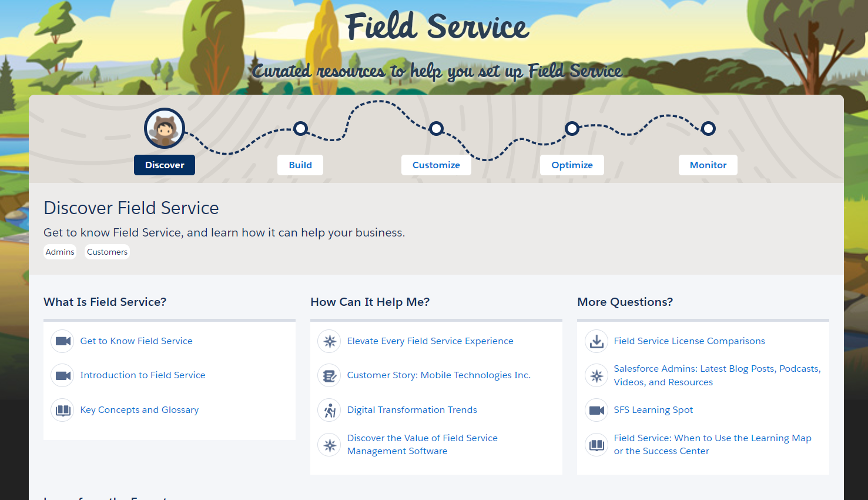Click the starburst icon beside Elevate Every Field Service Experience
The width and height of the screenshot is (868, 500).
pos(329,341)
